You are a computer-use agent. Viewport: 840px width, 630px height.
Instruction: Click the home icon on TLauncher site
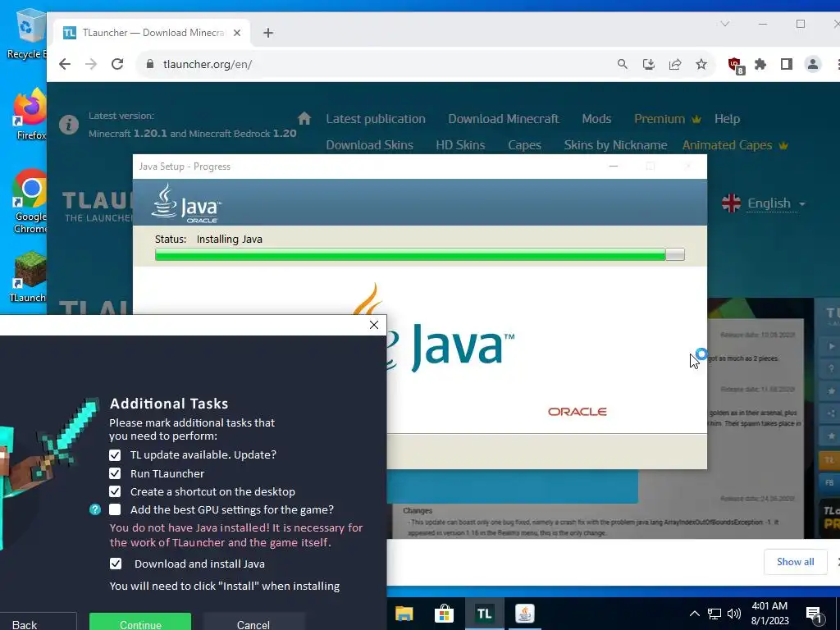(x=304, y=118)
